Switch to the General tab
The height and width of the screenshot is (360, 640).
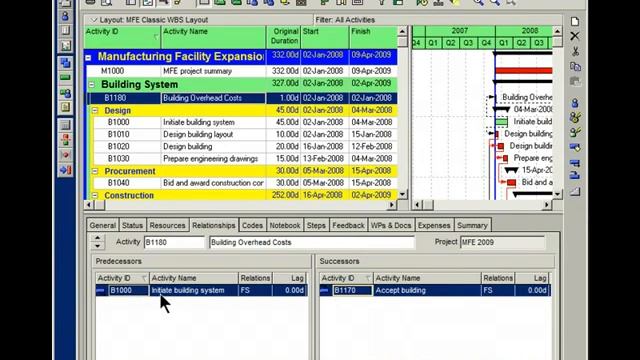102,225
